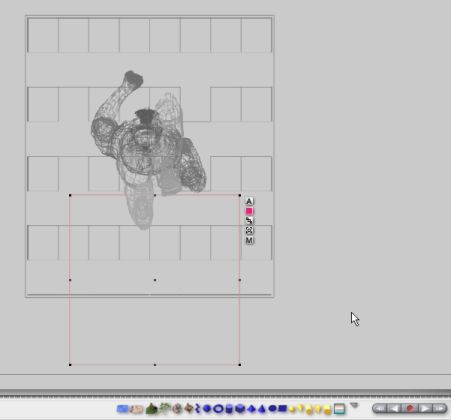Screen dimensions: 451x420
Task: Click the red record keyframe button
Action: click(x=410, y=408)
